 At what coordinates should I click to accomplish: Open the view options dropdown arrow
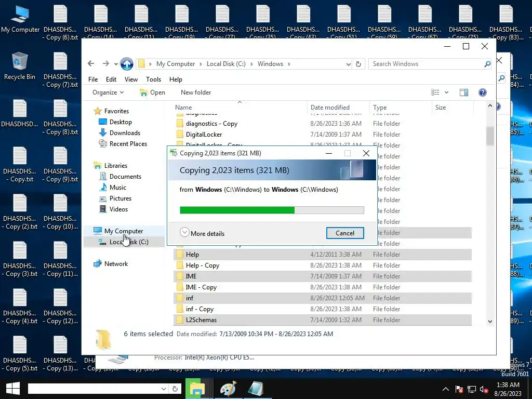click(446, 92)
